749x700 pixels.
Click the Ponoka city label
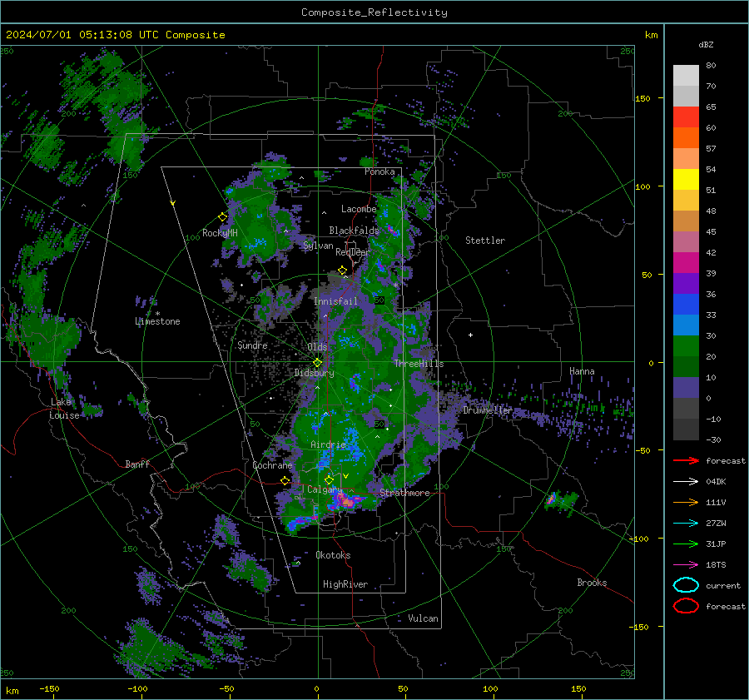(379, 172)
